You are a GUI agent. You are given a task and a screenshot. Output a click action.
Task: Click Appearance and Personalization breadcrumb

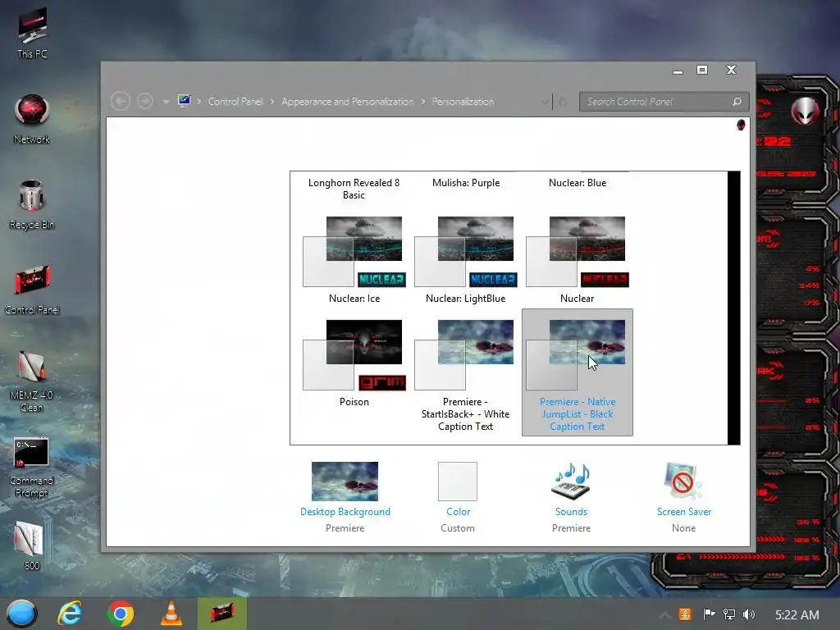pyautogui.click(x=347, y=102)
